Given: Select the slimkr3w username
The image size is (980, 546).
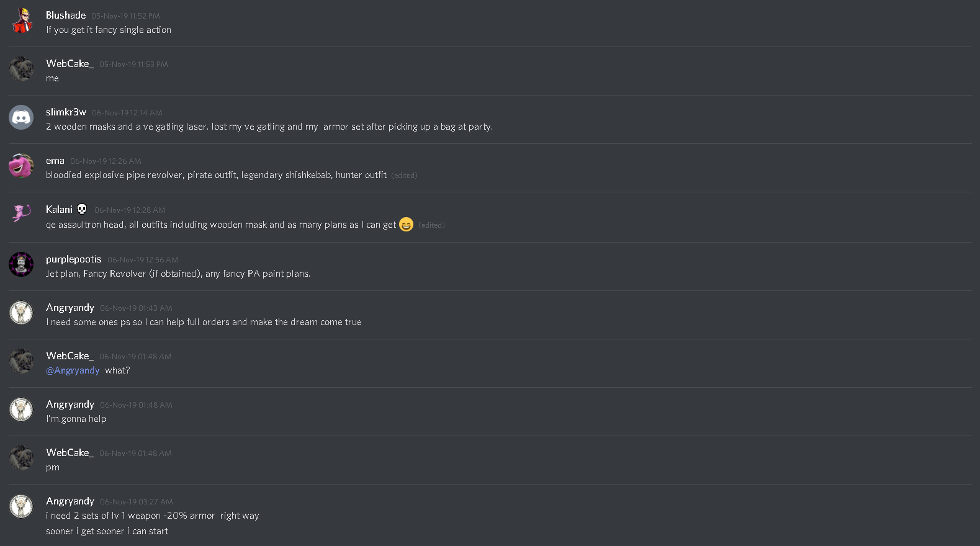Looking at the screenshot, I should click(66, 112).
